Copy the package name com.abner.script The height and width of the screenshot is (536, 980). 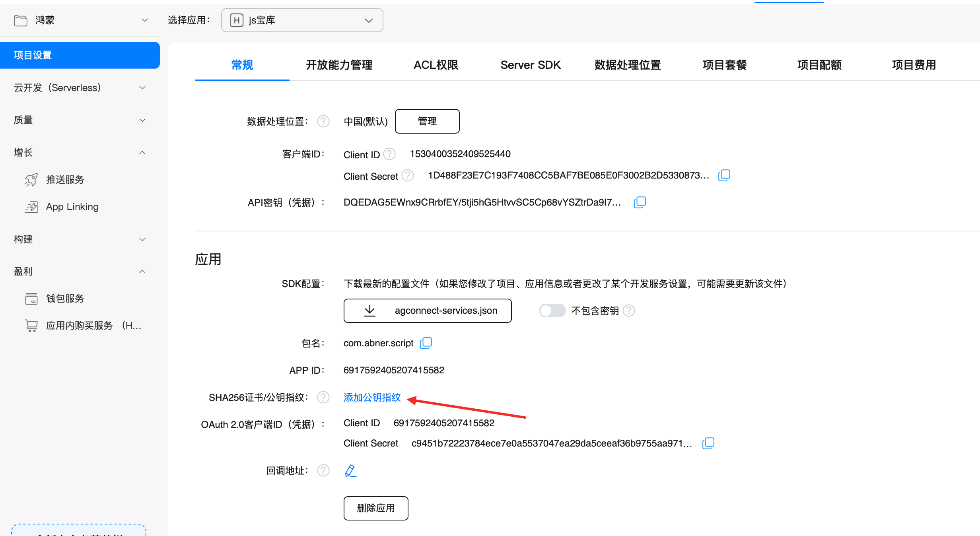tap(426, 343)
